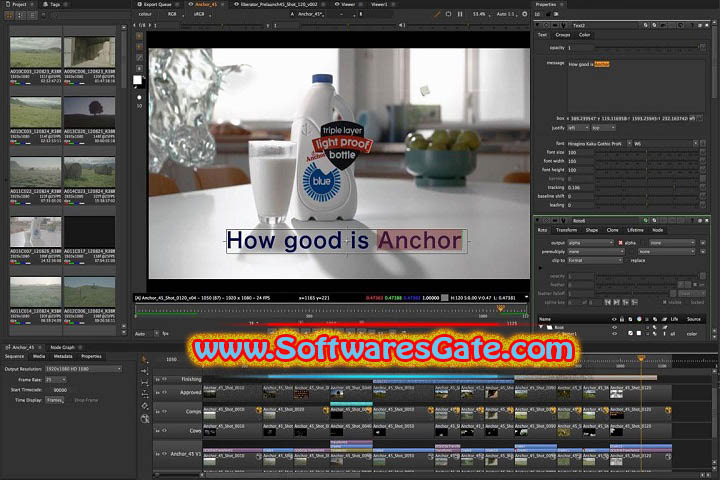Adjust the font size slider in Text2
Image resolution: width=720 pixels, height=480 pixels.
[647, 152]
